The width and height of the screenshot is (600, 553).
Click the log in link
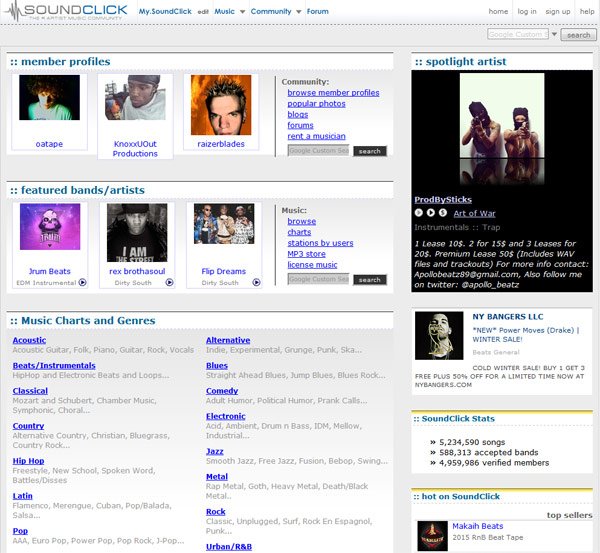(x=527, y=11)
